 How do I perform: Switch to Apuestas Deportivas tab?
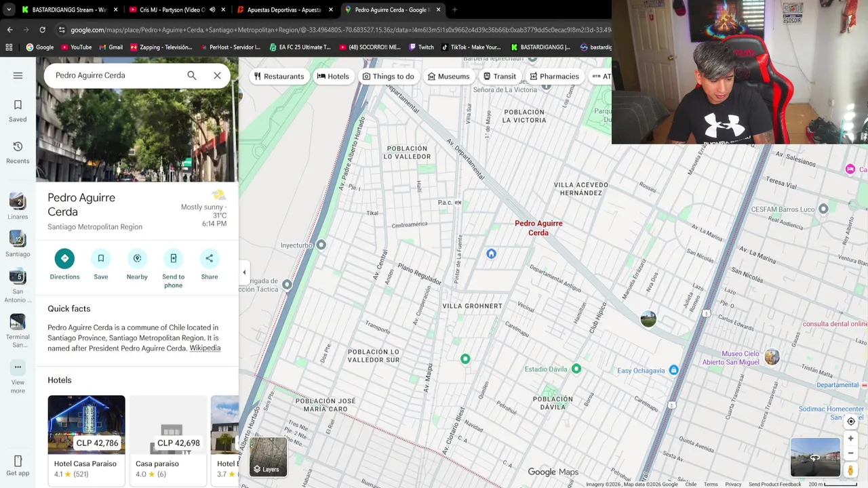283,9
